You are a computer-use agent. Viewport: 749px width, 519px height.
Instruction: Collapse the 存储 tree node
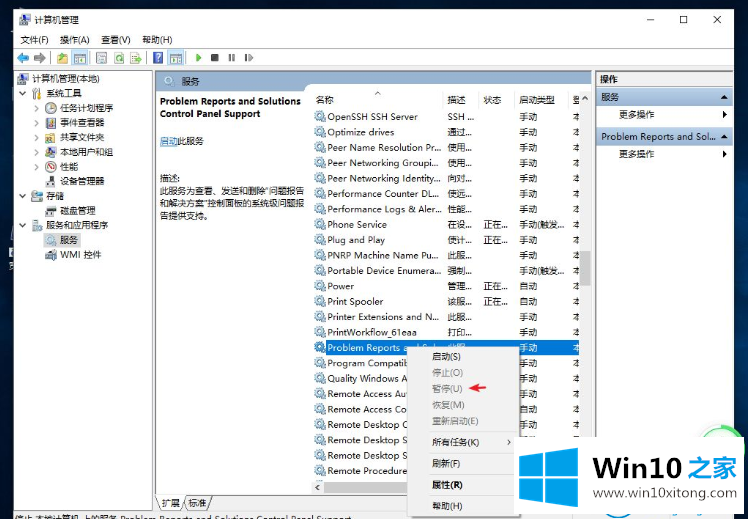click(22, 196)
